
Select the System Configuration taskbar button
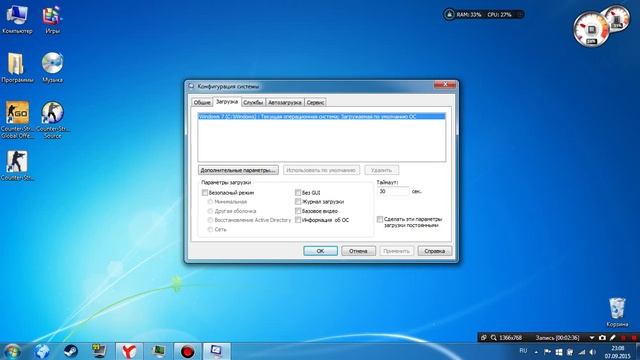click(216, 351)
